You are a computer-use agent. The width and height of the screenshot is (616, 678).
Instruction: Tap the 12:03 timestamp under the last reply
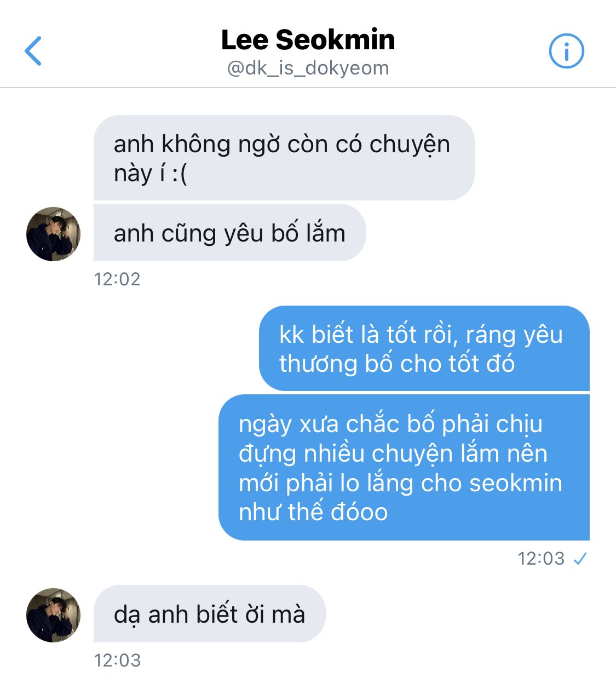[x=117, y=660]
